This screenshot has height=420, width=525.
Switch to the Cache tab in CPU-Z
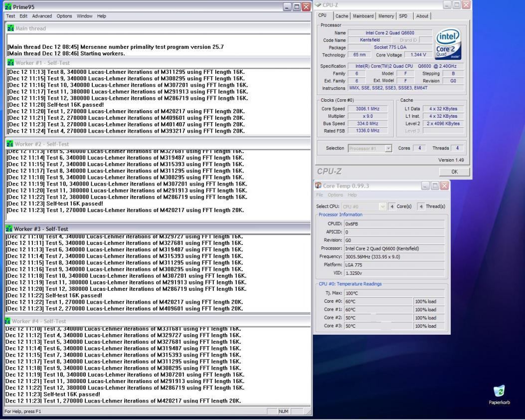click(x=342, y=16)
